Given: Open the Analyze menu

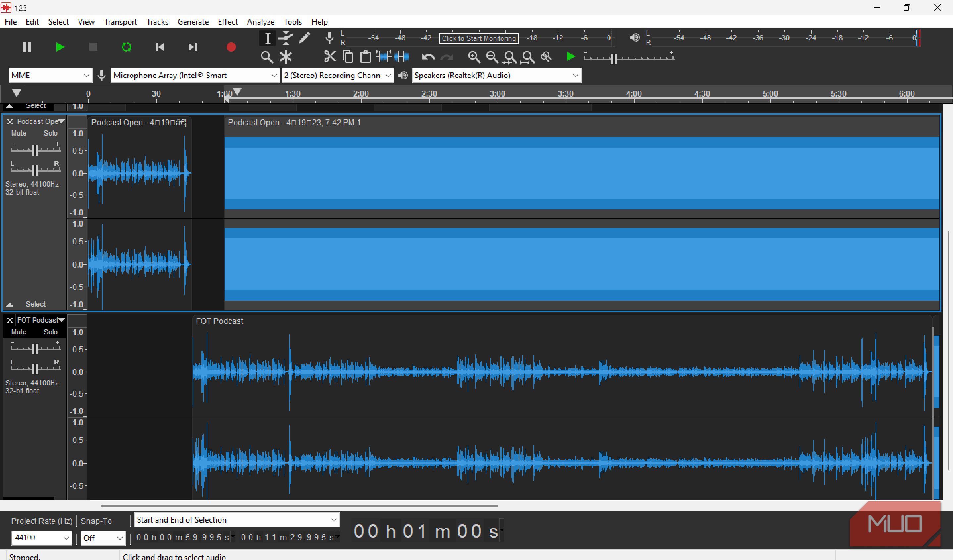Looking at the screenshot, I should coord(261,22).
